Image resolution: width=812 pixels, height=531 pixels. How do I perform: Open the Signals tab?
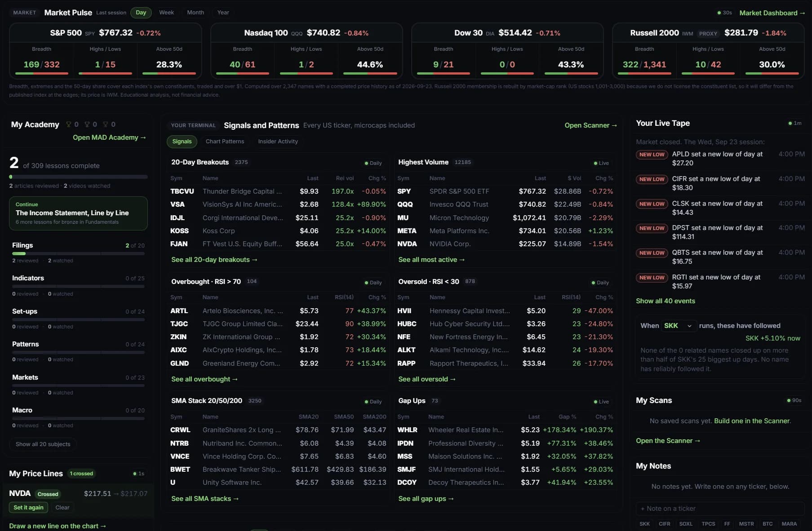(182, 142)
